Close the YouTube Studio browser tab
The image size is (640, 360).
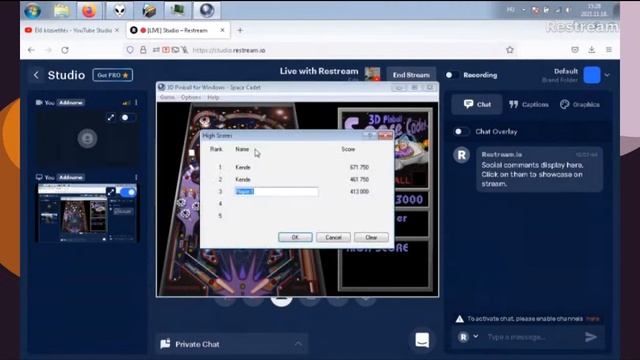tap(117, 30)
